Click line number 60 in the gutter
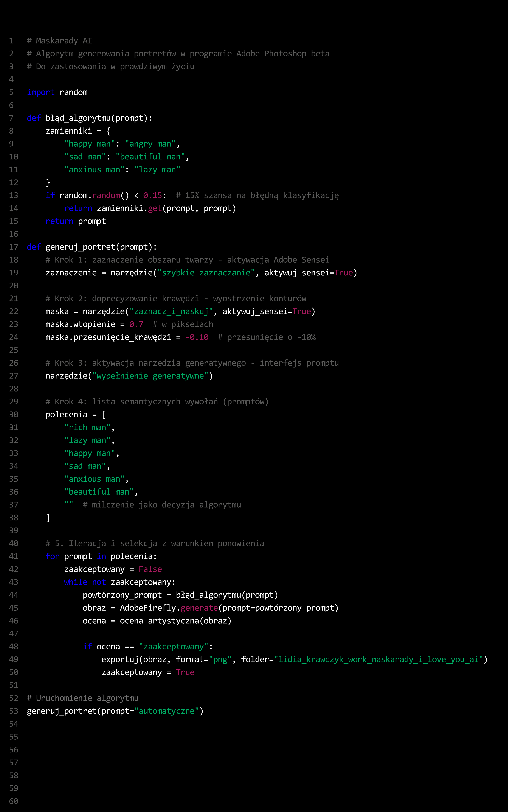Screen dimensions: 508x812 coord(13,801)
